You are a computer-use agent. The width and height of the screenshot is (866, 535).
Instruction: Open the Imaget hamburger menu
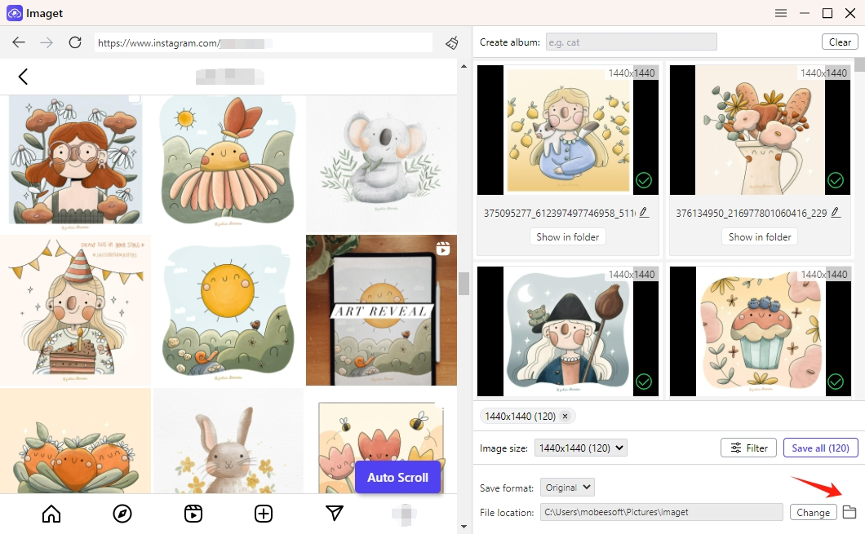780,13
